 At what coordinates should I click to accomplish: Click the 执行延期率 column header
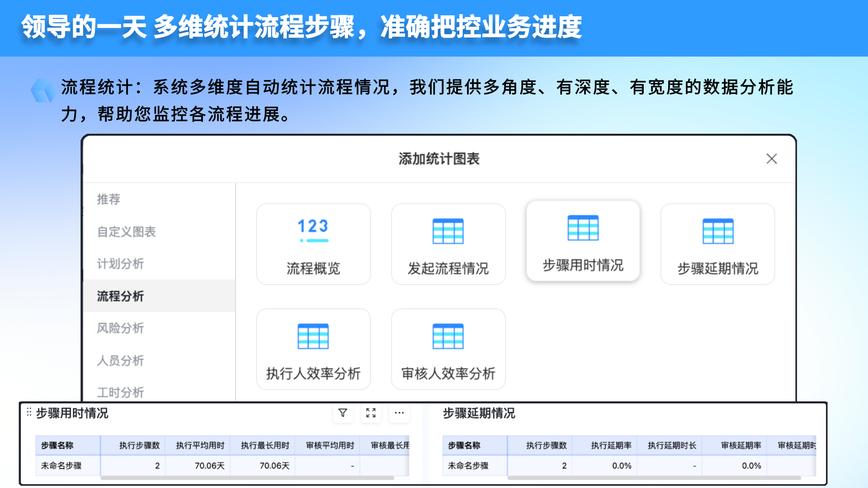pyautogui.click(x=611, y=446)
